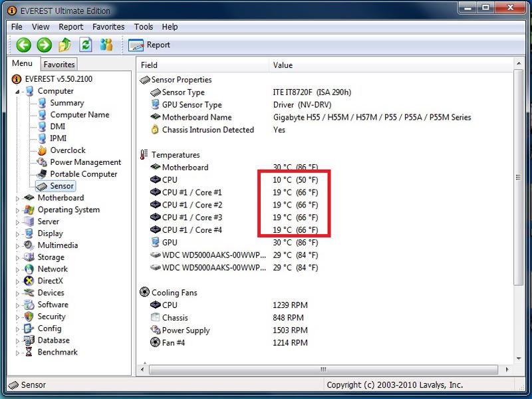Expand the Config tree node

(x=17, y=329)
